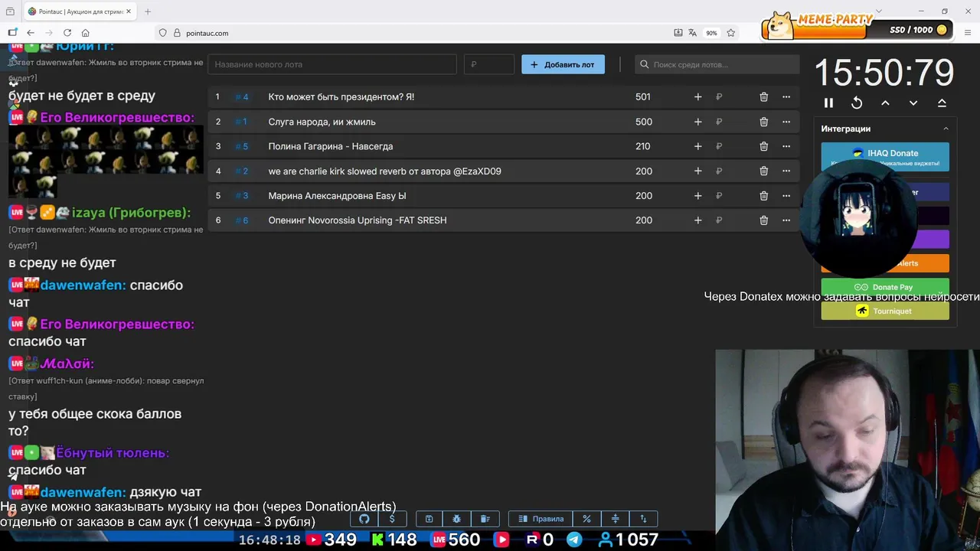Click the 210 amount of Полина Гагарина lot
This screenshot has height=551, width=980.
point(642,146)
